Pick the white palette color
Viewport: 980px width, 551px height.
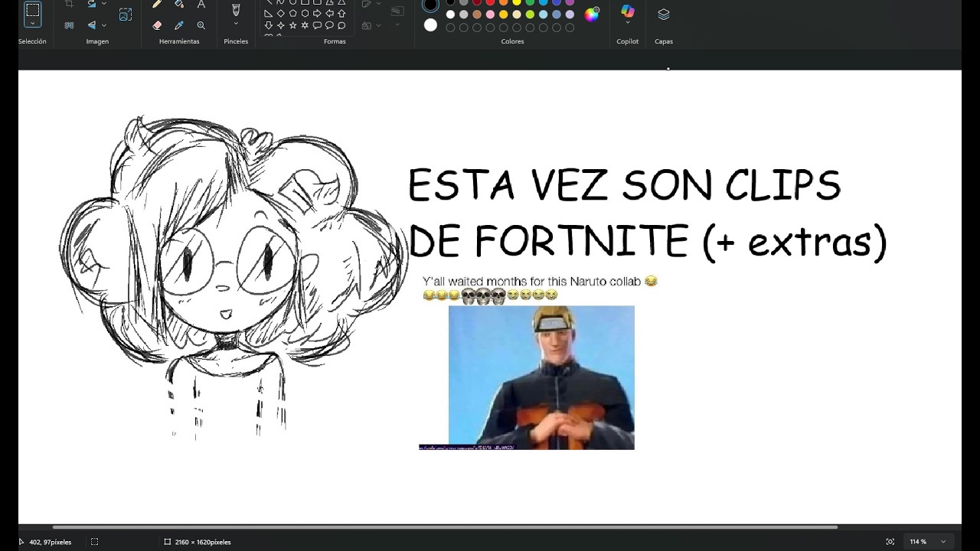click(x=450, y=15)
